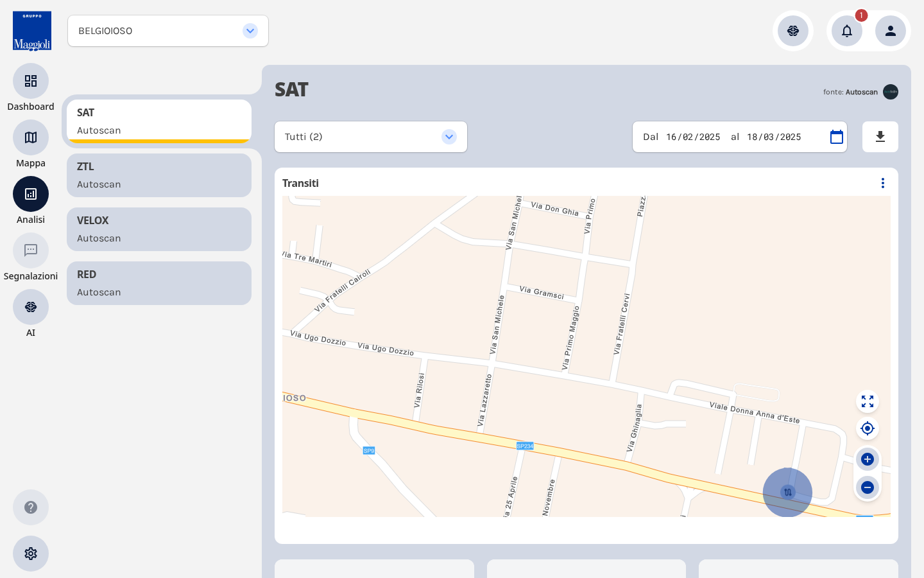The width and height of the screenshot is (924, 578).
Task: Click the transit marker on the map
Action: click(787, 493)
